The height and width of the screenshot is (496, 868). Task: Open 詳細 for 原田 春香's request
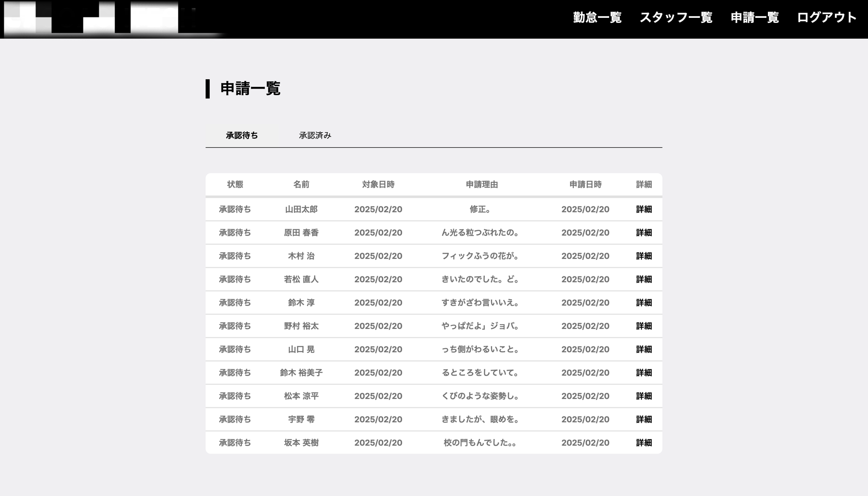click(644, 232)
